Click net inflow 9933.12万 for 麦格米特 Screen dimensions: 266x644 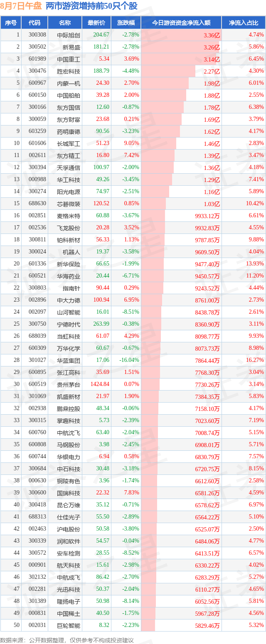(207, 216)
